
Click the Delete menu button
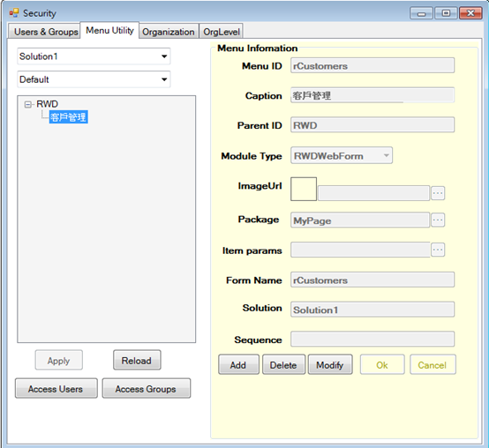pyautogui.click(x=283, y=364)
